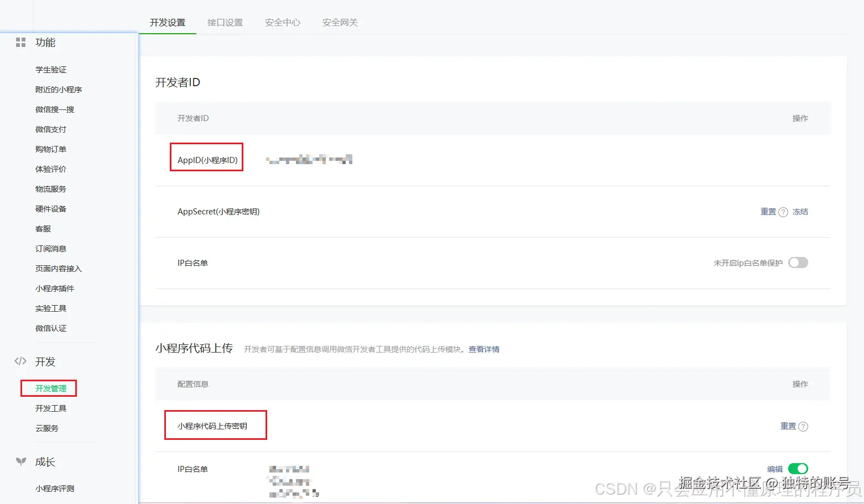Toggle the 未开启ip白名单保护 switch on
Image resolution: width=864 pixels, height=504 pixels.
[x=798, y=262]
